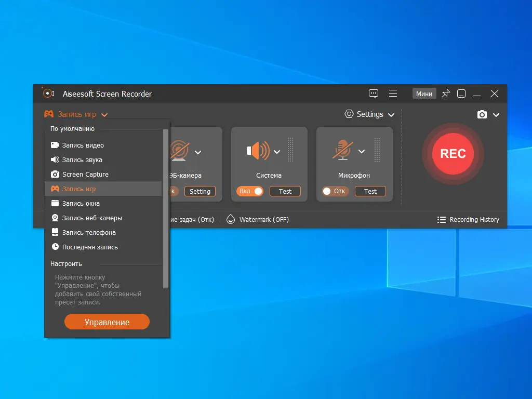Viewport: 532px width, 399px height.
Task: Click the webcam Setting button
Action: click(200, 191)
